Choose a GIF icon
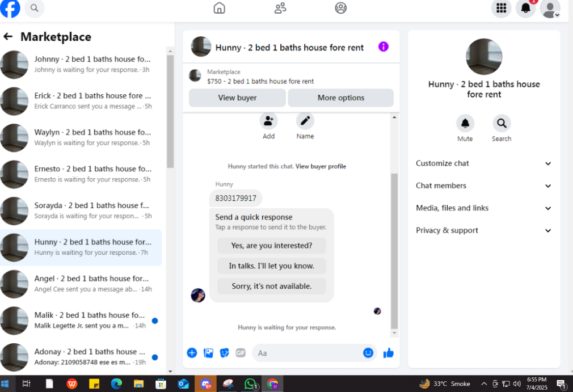The image size is (573, 392). coord(241,353)
